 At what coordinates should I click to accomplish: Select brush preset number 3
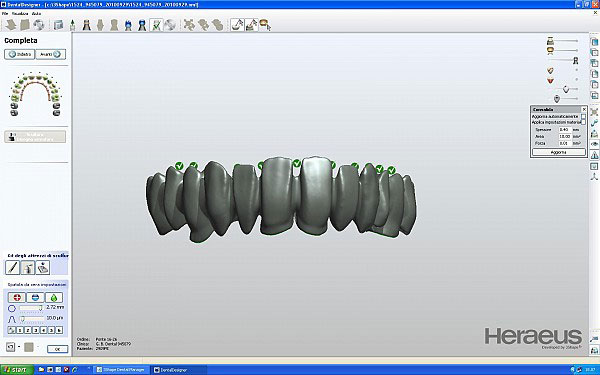pos(36,330)
